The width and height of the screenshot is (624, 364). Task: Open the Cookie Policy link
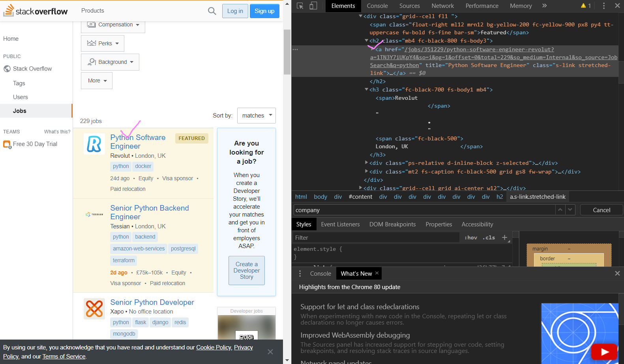point(214,347)
